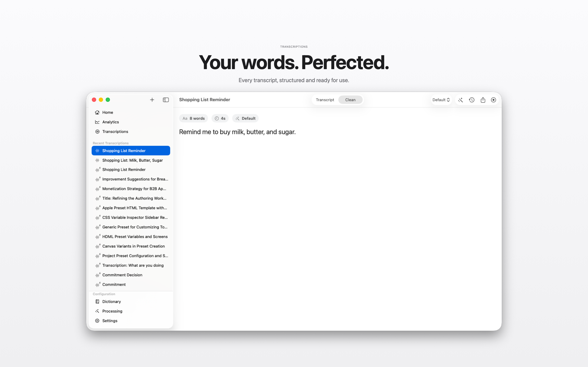Go to Home in sidebar
The height and width of the screenshot is (367, 588).
[108, 112]
